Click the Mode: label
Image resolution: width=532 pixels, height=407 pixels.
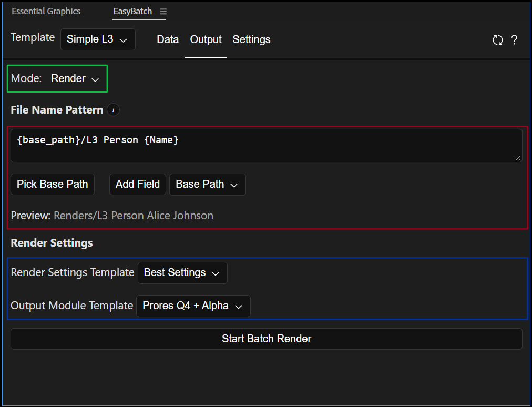click(x=26, y=78)
